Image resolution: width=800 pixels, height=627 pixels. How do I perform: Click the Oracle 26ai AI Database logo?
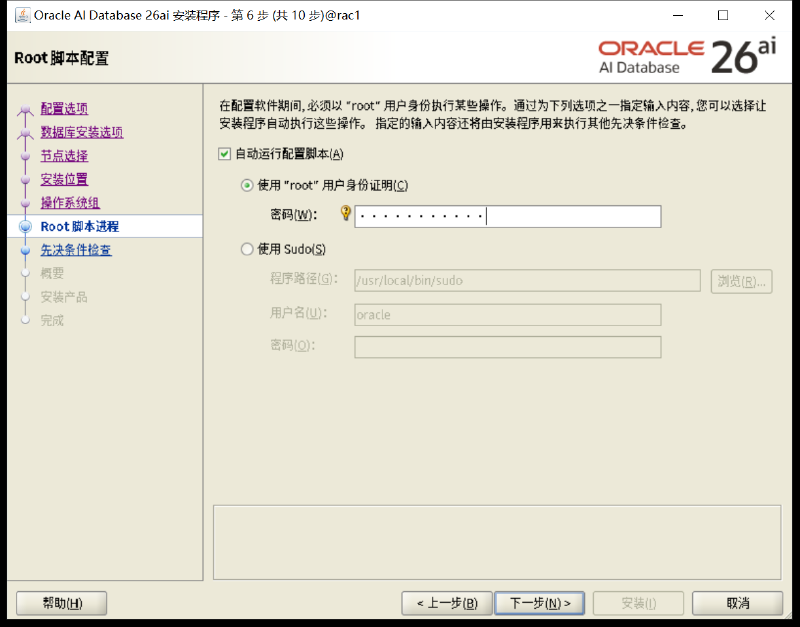(x=687, y=56)
